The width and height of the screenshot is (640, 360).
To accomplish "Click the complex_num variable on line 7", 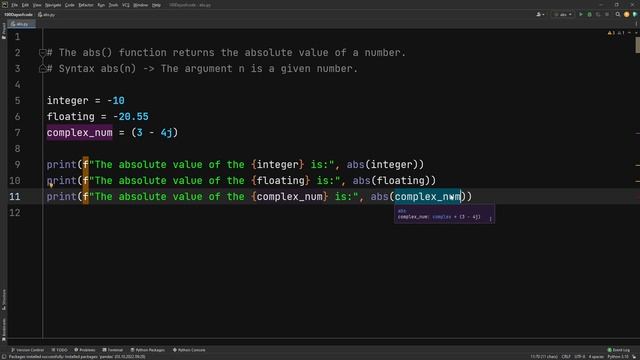I will point(80,133).
